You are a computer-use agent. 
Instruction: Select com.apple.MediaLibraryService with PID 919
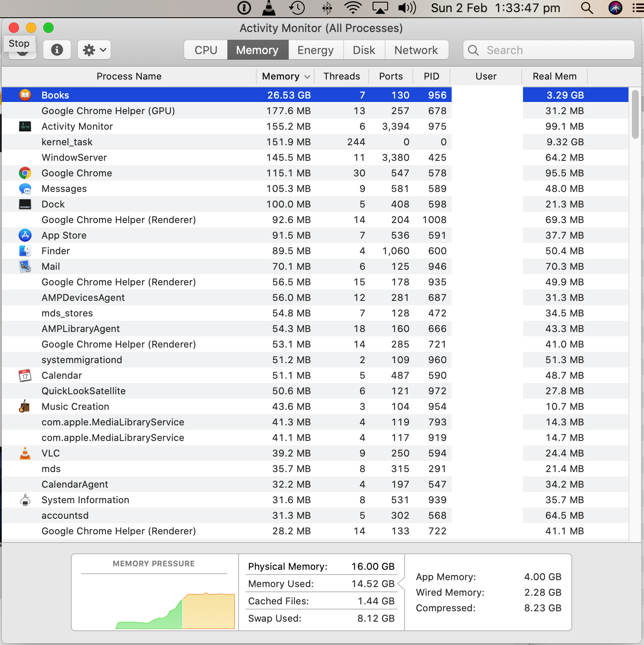coord(315,437)
